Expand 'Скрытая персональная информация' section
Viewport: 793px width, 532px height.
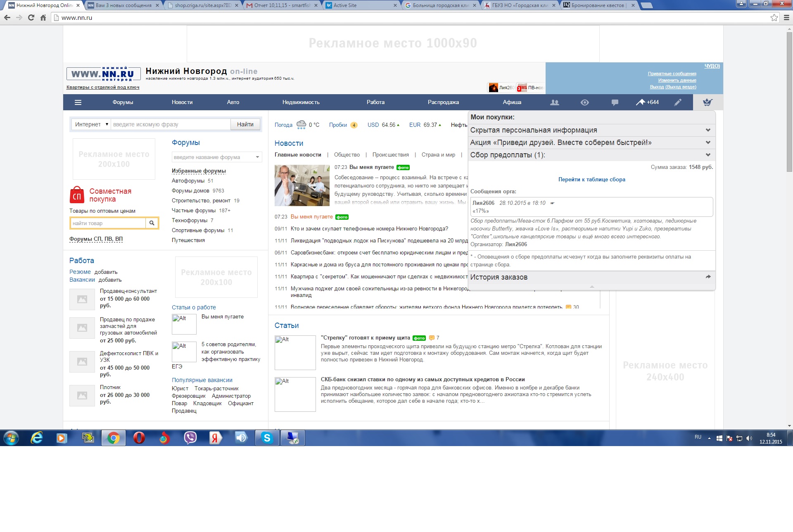708,130
